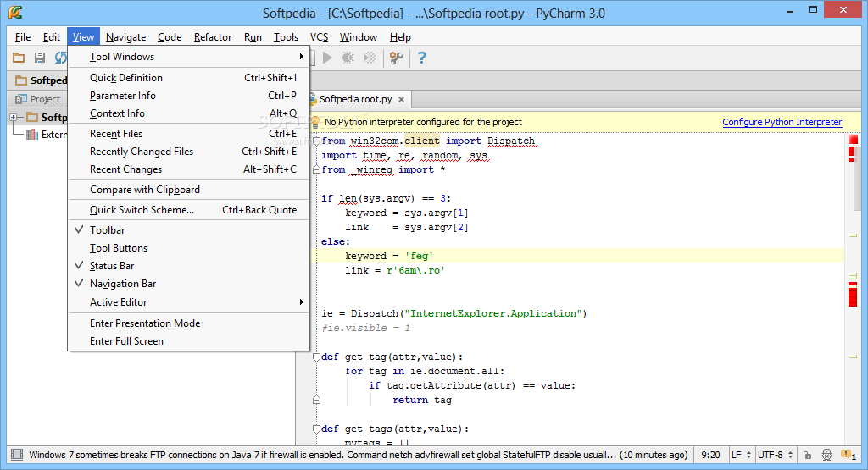
Task: Open the Run menu
Action: (x=253, y=37)
